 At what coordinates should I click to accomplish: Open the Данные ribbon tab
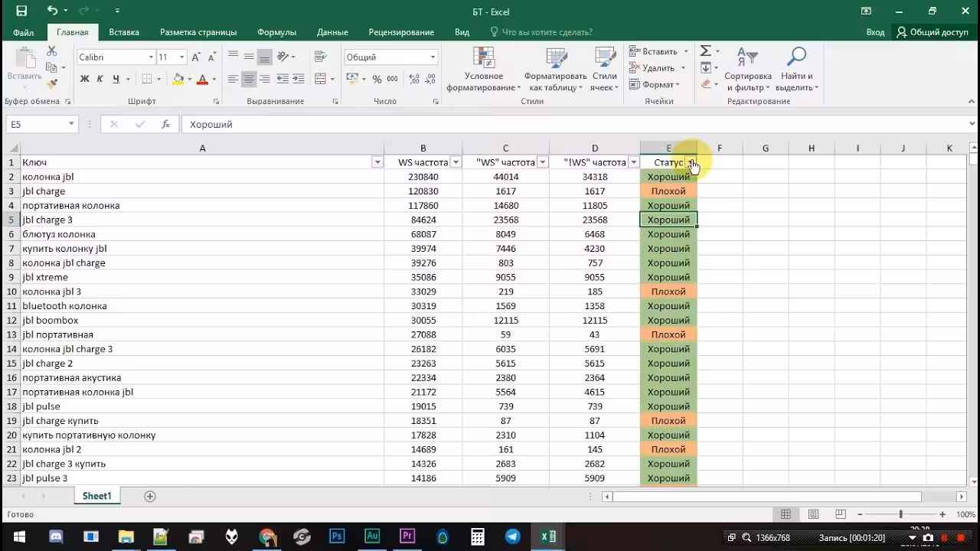[x=332, y=32]
